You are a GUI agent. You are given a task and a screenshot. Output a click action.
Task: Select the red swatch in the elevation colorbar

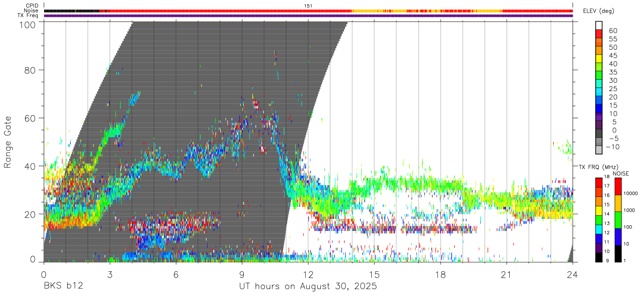599,33
